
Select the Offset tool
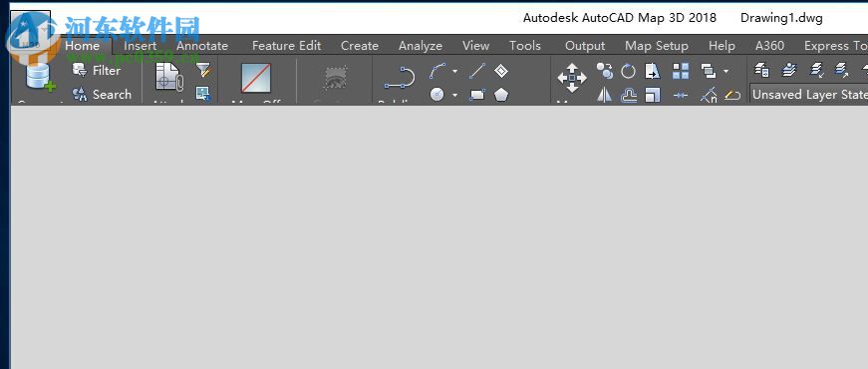(628, 96)
